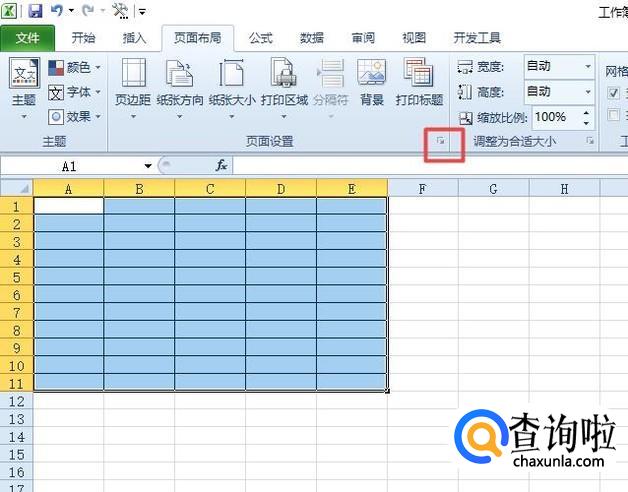Image resolution: width=628 pixels, height=492 pixels.
Task: Select column B header
Action: [x=139, y=189]
